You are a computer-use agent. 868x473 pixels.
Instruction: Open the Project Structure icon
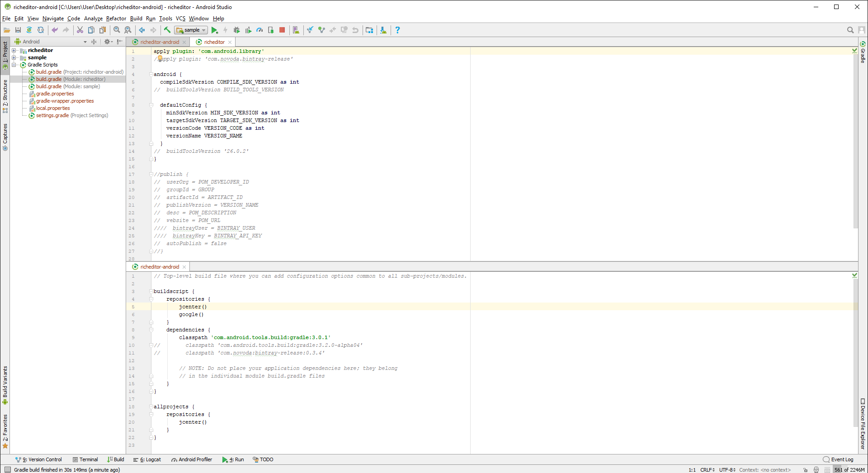coord(369,30)
